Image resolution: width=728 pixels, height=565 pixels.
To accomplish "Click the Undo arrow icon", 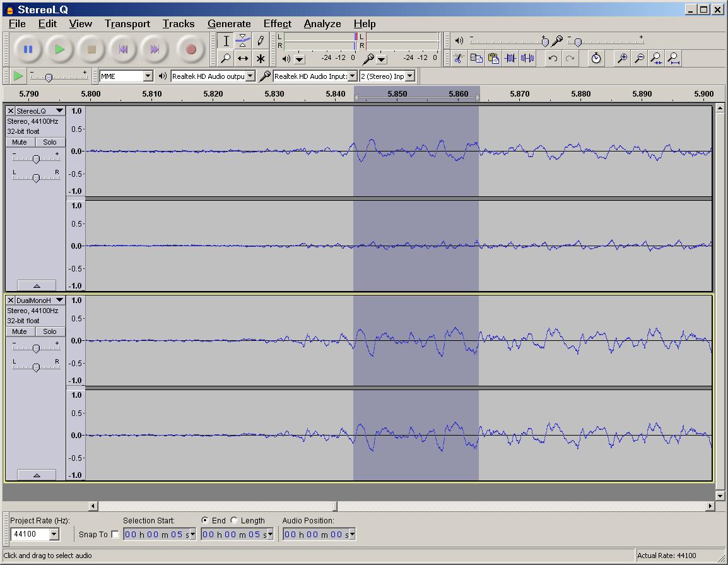I will pyautogui.click(x=553, y=59).
